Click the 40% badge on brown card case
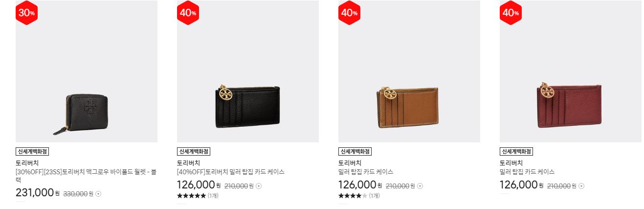This screenshot has height=209, width=644. (350, 13)
